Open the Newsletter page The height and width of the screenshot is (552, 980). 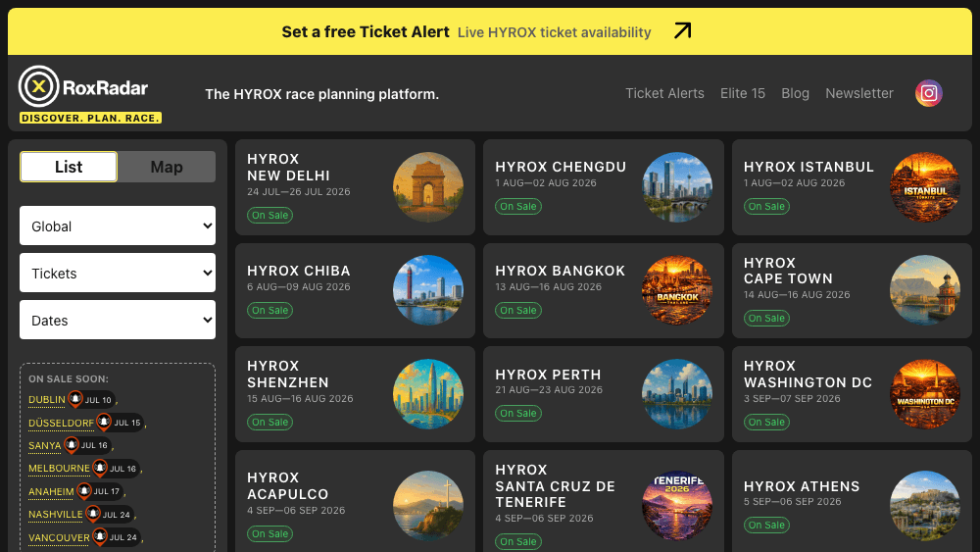click(859, 93)
